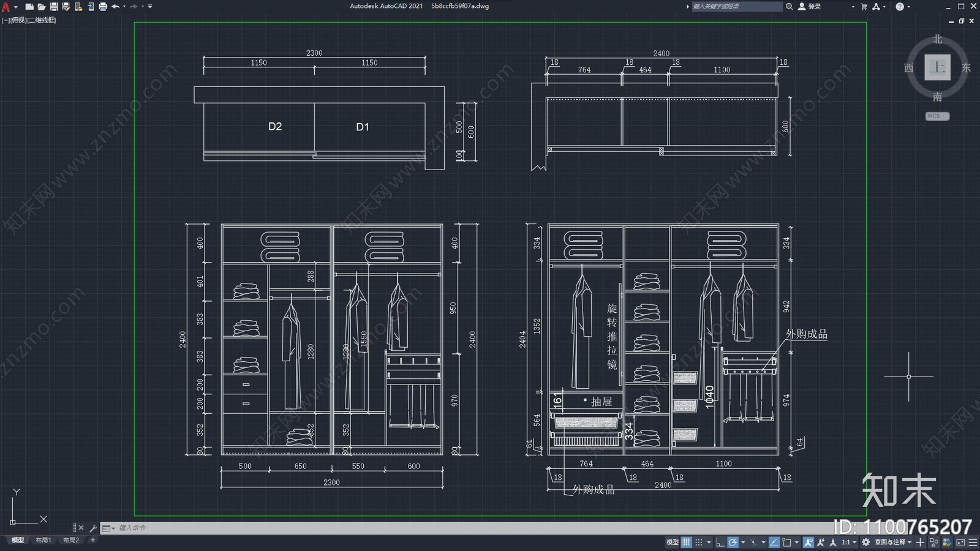Click the 二维线框 visual style label
The image size is (980, 551).
click(42, 20)
